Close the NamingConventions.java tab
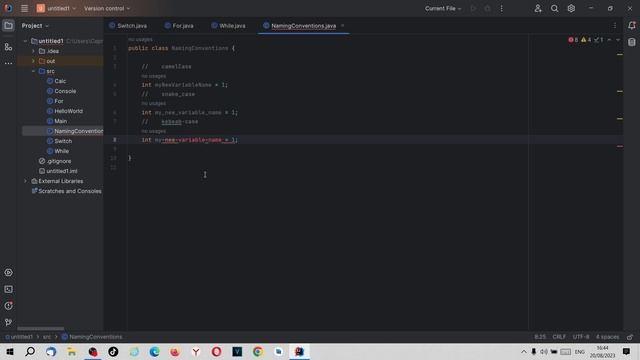This screenshot has height=360, width=640. (342, 26)
